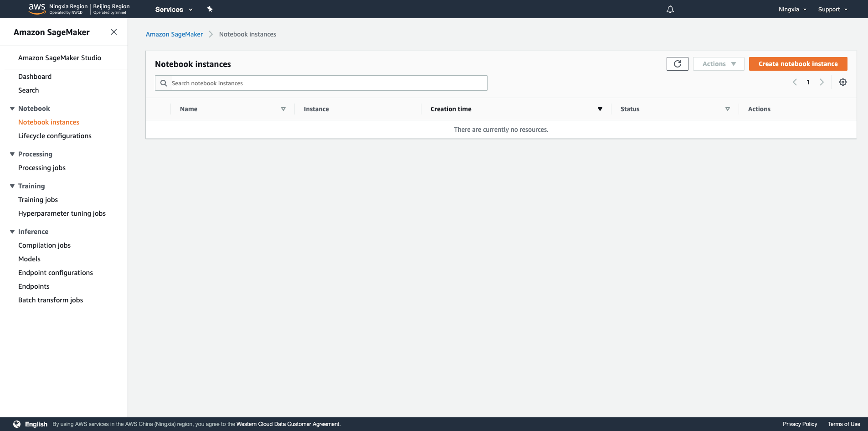This screenshot has width=868, height=431.
Task: Open Endpoint configurations
Action: (56, 273)
